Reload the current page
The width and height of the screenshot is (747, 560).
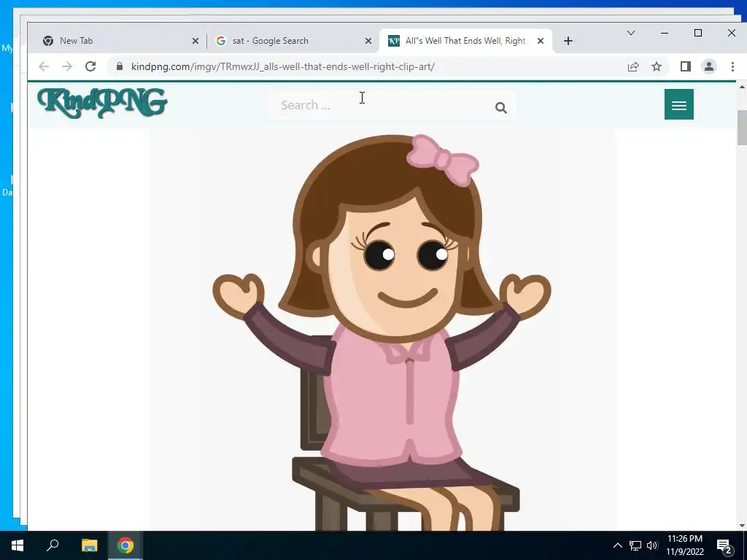point(90,66)
